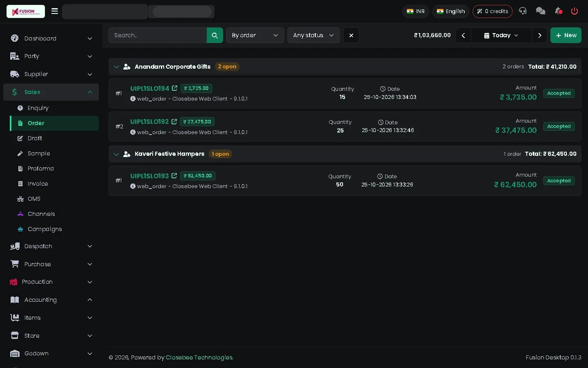The image size is (588, 368).
Task: Collapse the Sales menu
Action: point(51,92)
